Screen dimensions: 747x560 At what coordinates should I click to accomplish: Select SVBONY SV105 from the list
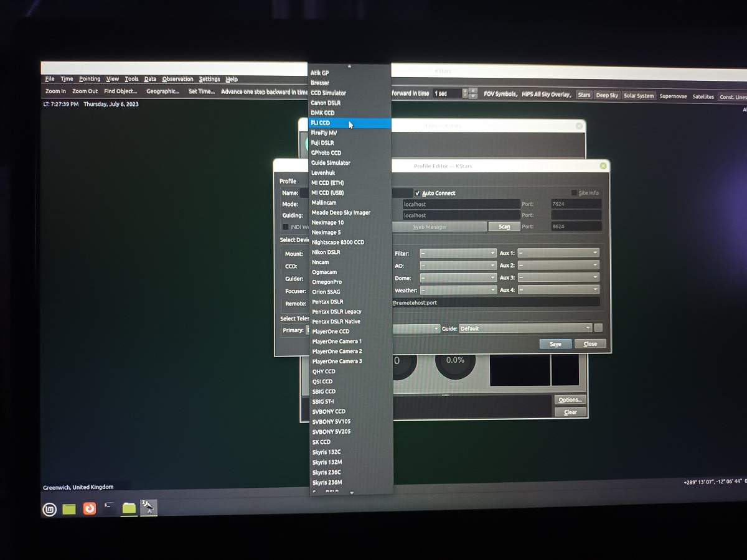pos(350,421)
